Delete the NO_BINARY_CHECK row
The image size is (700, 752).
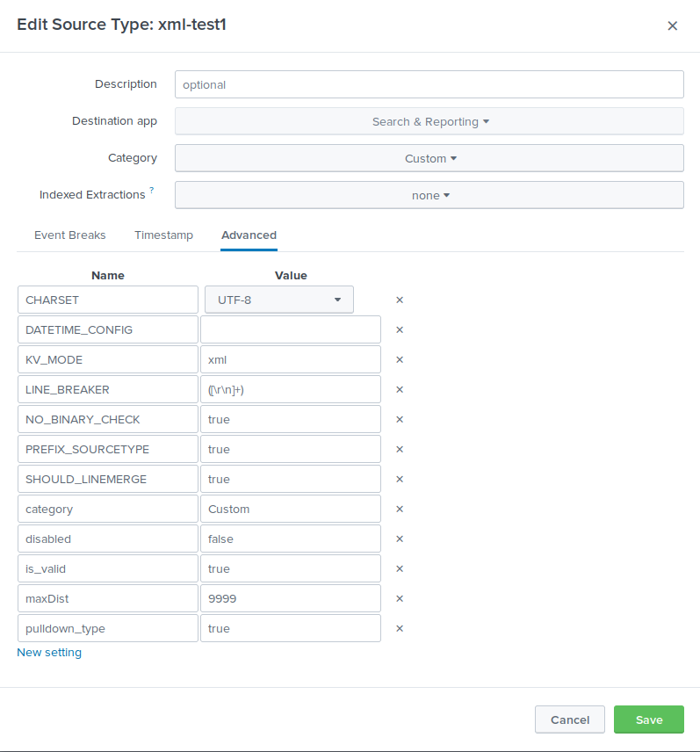coord(400,419)
